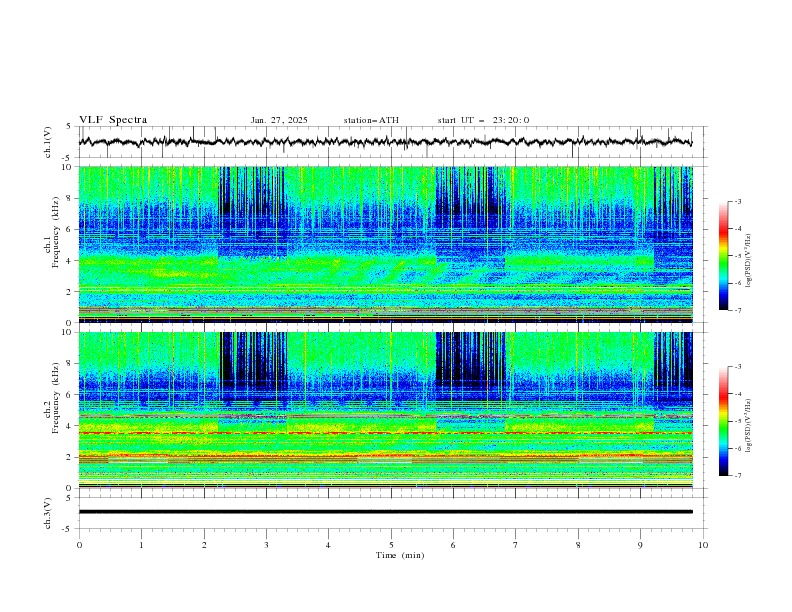Click time axis tick label "9"

640,545
